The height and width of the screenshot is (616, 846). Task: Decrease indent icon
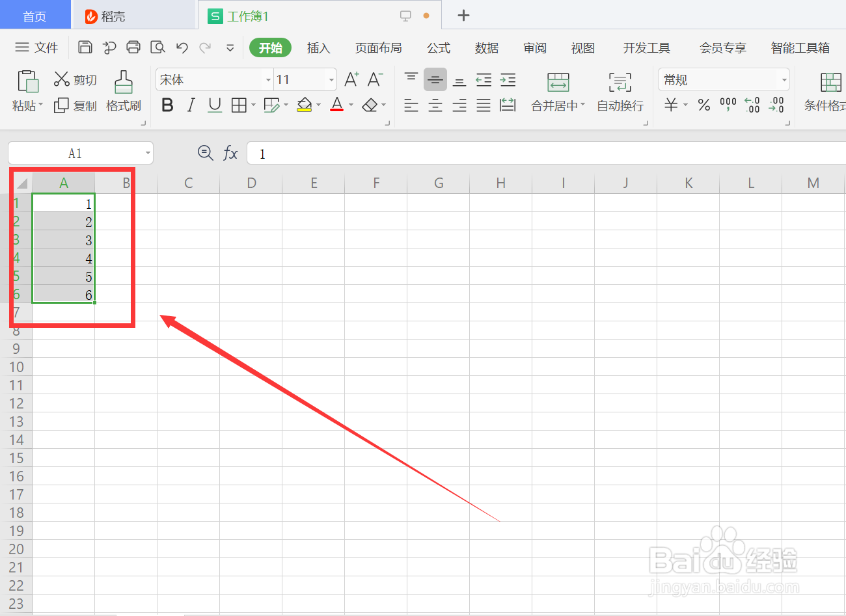[x=484, y=79]
